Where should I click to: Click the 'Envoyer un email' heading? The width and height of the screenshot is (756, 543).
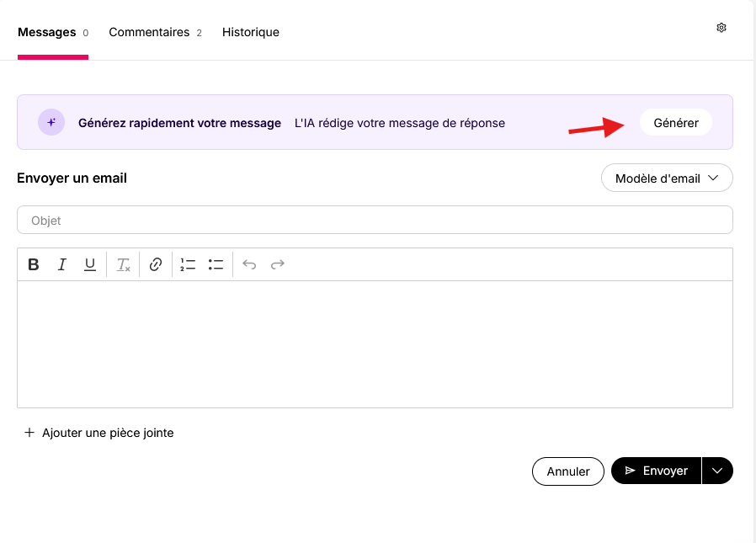tap(72, 178)
